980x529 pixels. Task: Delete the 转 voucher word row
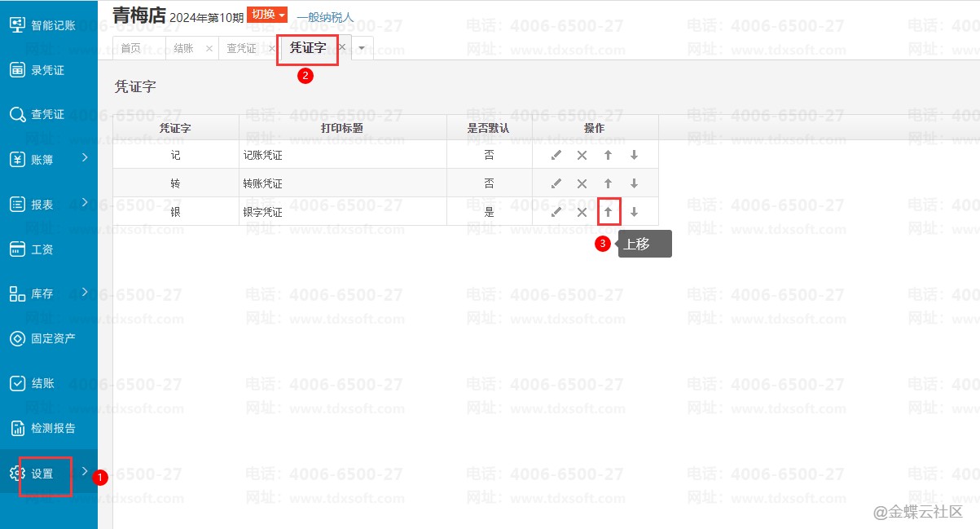coord(582,183)
